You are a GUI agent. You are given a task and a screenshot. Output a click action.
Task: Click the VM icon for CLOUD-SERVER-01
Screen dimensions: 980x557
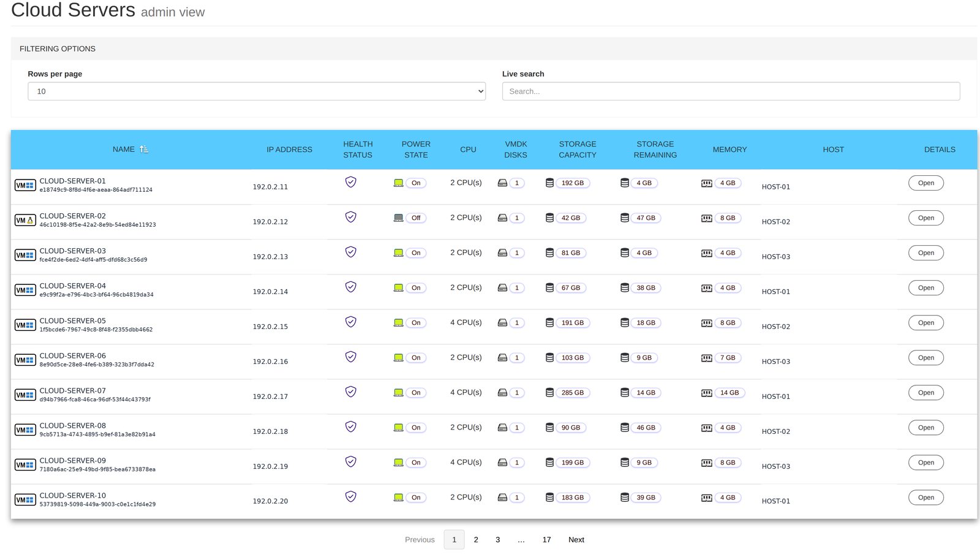coord(25,185)
